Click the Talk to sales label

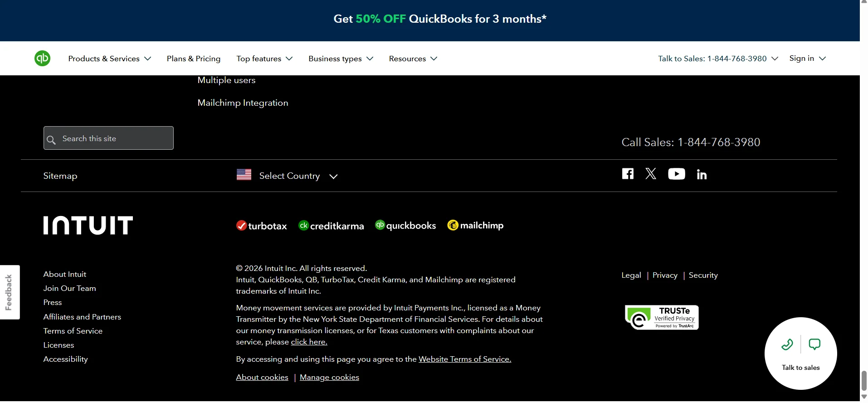(x=801, y=368)
